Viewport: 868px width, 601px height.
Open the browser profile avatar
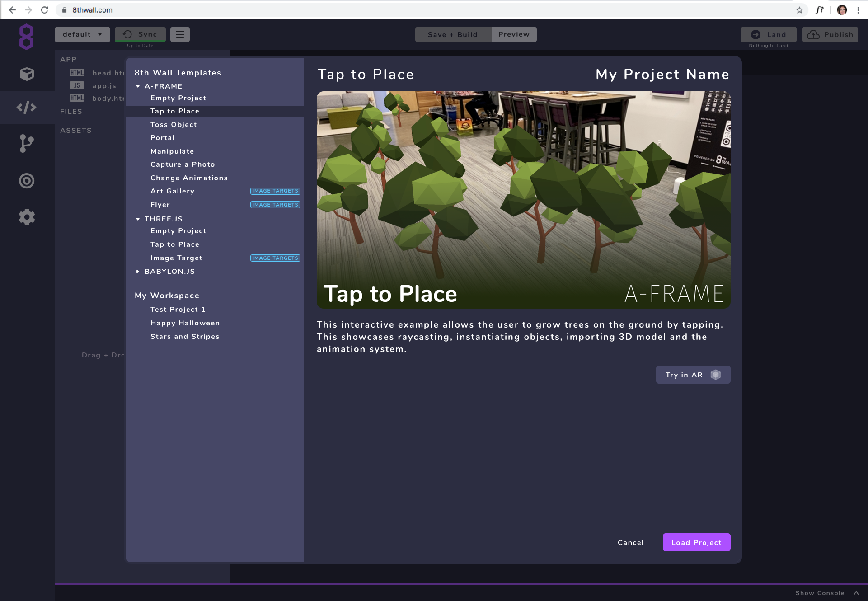(x=842, y=10)
